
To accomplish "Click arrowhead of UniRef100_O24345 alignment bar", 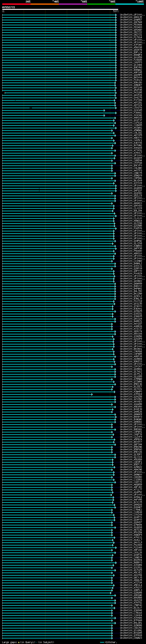I will [104, 110].
